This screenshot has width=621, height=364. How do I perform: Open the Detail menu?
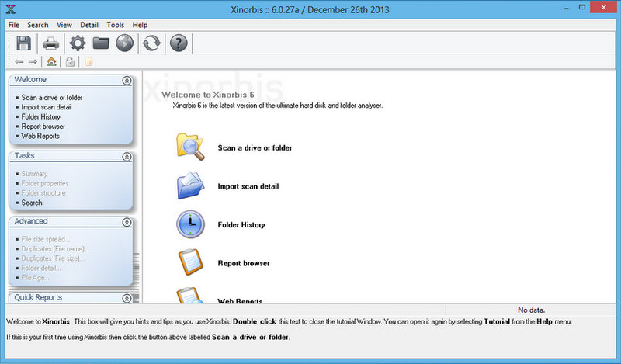pos(89,25)
